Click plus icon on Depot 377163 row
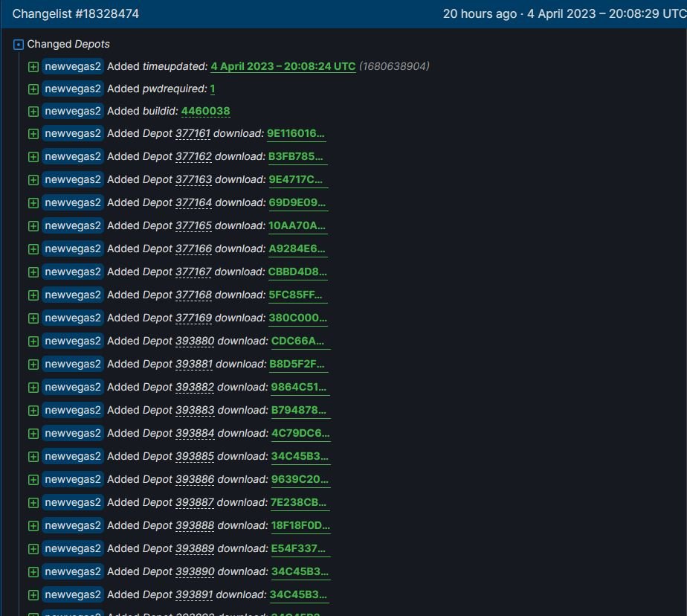The image size is (687, 616). pyautogui.click(x=33, y=180)
